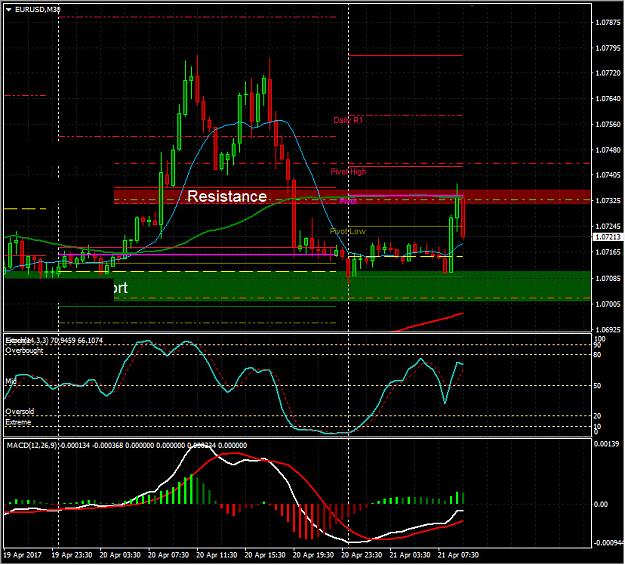Click the 1.07560 price axis label
Screen dimensions: 625x565
(608, 124)
